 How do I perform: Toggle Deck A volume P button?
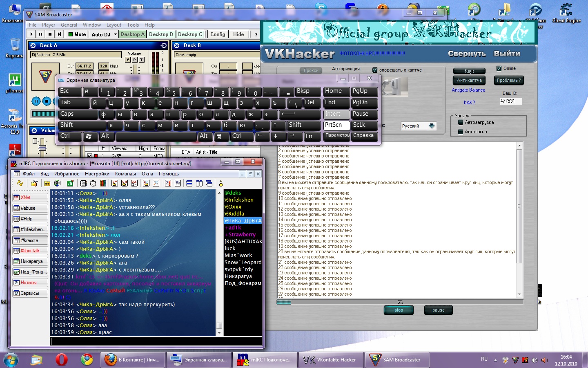click(x=134, y=60)
